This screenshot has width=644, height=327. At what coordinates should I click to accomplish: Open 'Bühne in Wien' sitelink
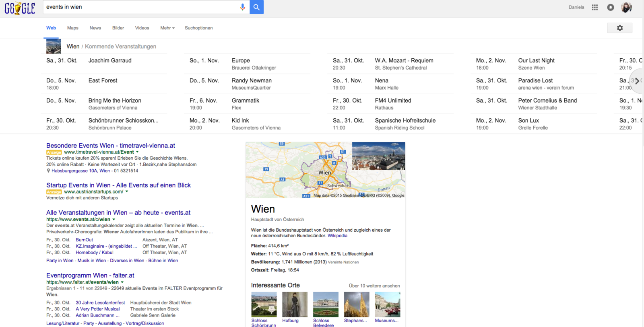point(163,261)
